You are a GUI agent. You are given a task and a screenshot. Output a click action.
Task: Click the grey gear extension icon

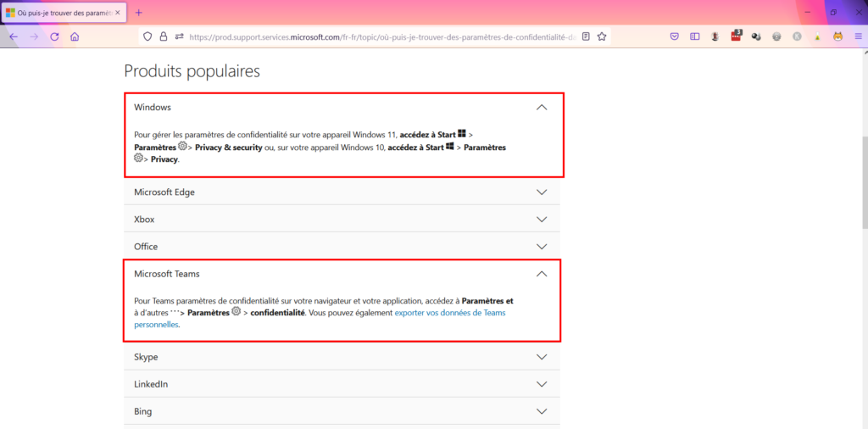point(776,37)
